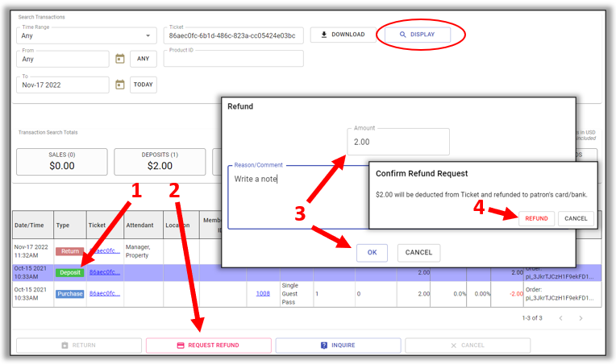Confirm with the red Refund button
The width and height of the screenshot is (616, 364).
536,218
